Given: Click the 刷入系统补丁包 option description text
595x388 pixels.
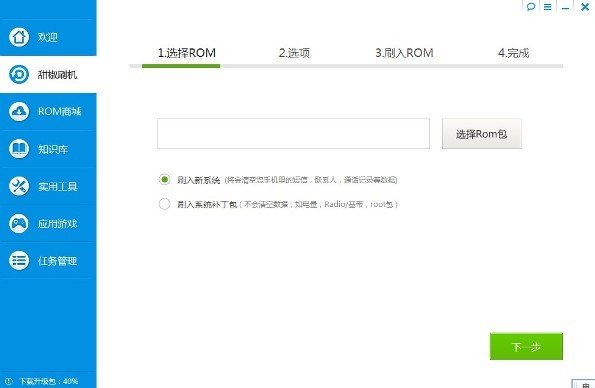Looking at the screenshot, I should 318,204.
